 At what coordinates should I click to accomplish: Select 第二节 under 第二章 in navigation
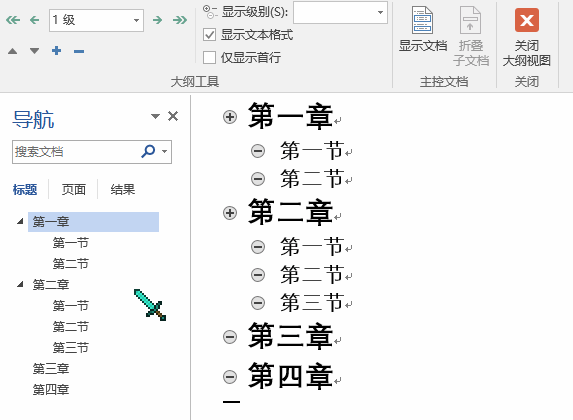71,326
